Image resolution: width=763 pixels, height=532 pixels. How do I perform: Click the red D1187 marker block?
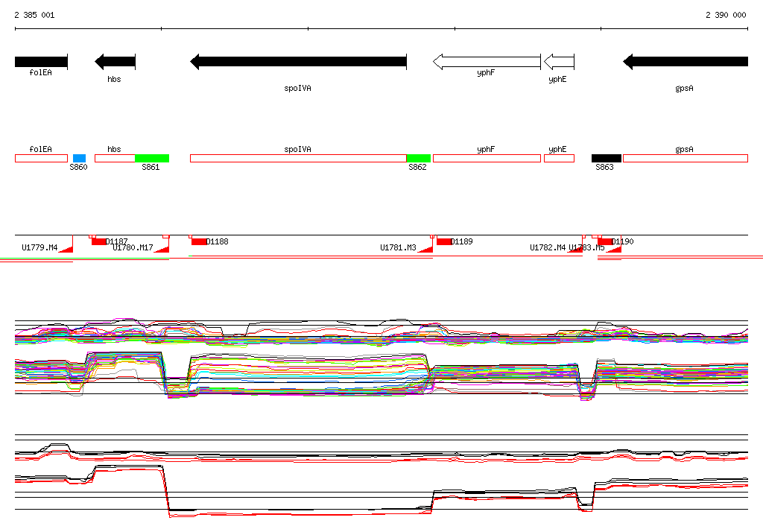click(x=99, y=241)
